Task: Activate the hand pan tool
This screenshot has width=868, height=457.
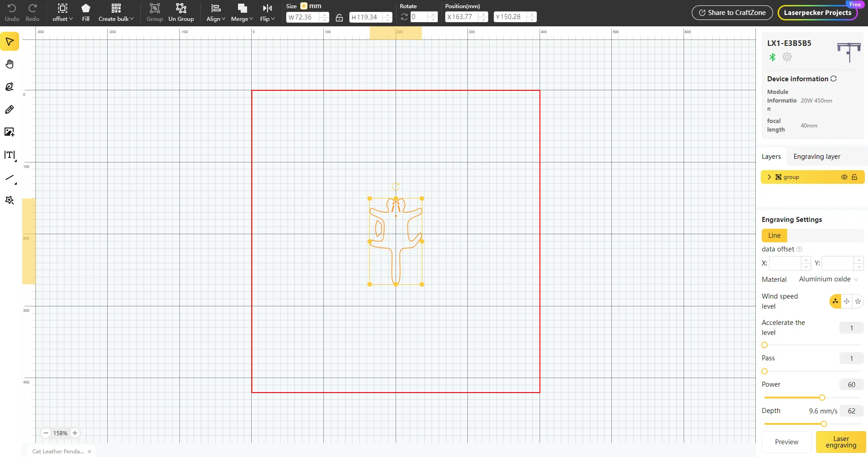Action: click(x=10, y=64)
